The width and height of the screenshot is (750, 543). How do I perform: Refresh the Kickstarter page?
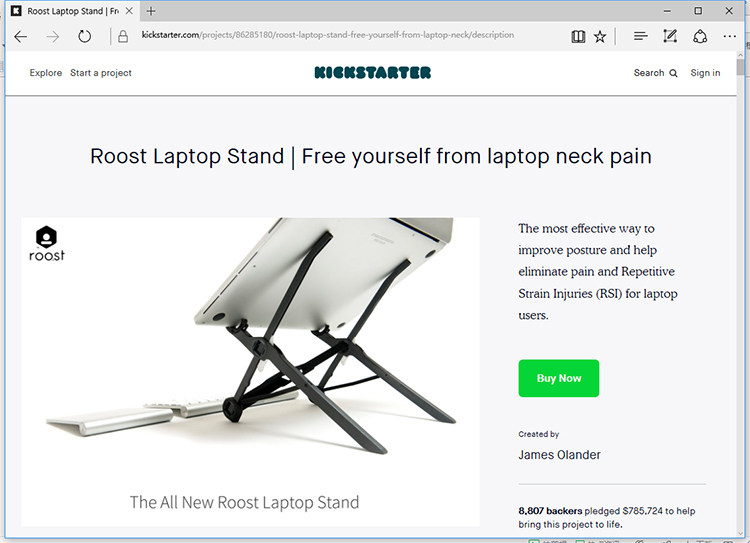click(85, 36)
